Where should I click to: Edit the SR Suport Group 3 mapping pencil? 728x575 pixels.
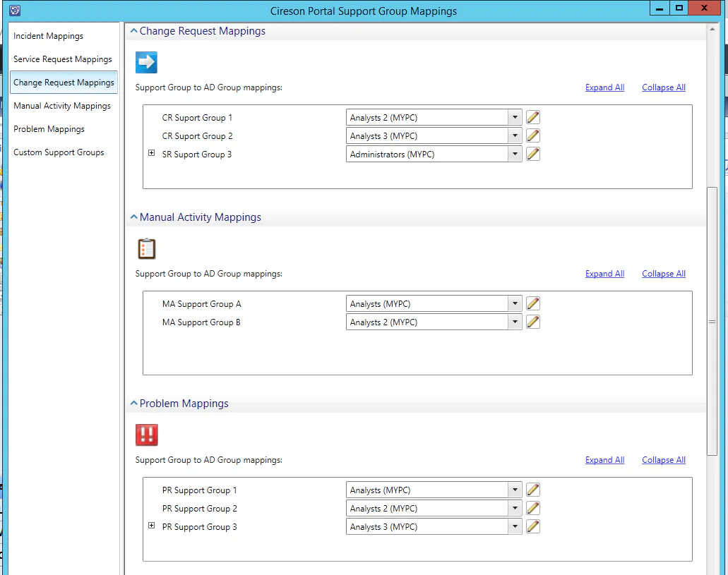point(533,154)
